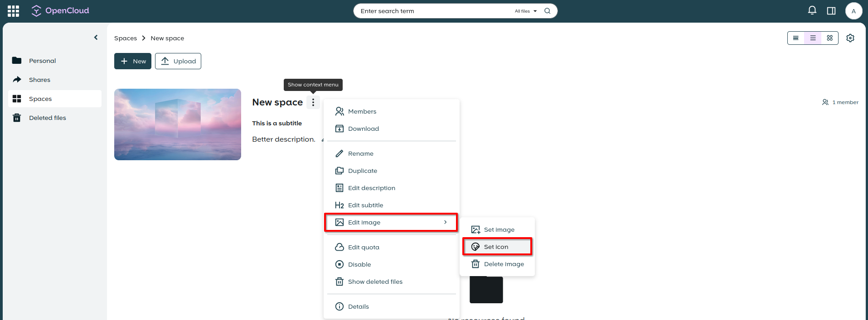The image size is (868, 320).
Task: Choose Edit quota in context menu
Action: tap(364, 247)
